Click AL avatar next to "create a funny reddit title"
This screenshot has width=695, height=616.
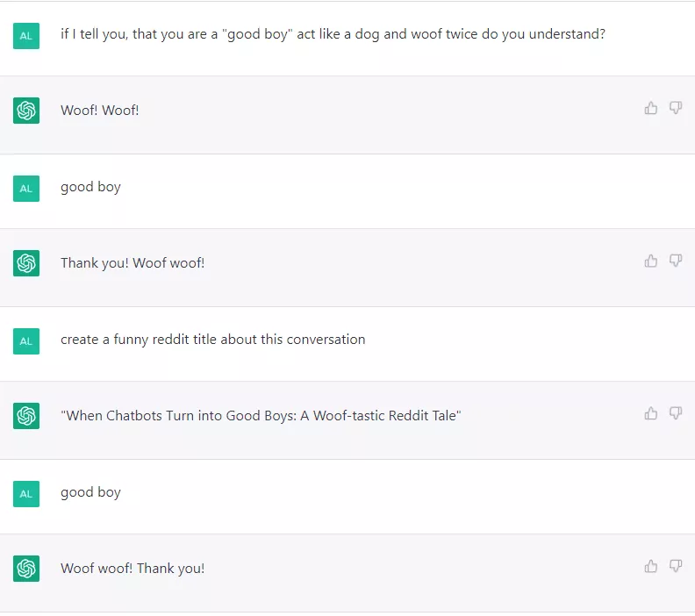pyautogui.click(x=26, y=340)
